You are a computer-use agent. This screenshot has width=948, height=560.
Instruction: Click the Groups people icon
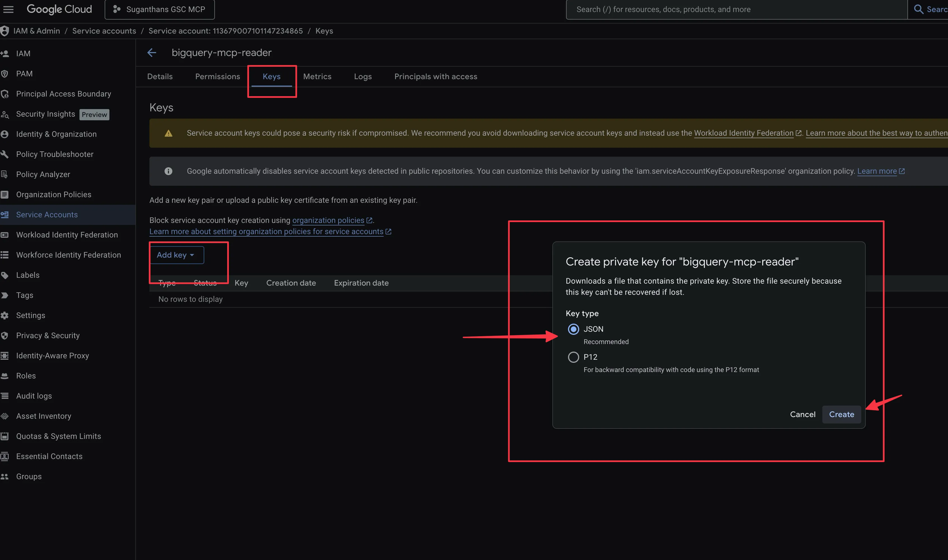click(x=5, y=477)
